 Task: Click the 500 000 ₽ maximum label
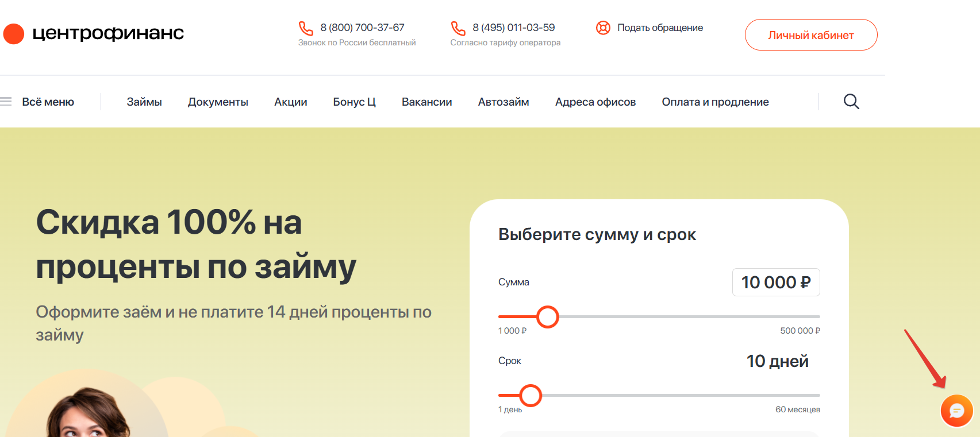pos(800,331)
